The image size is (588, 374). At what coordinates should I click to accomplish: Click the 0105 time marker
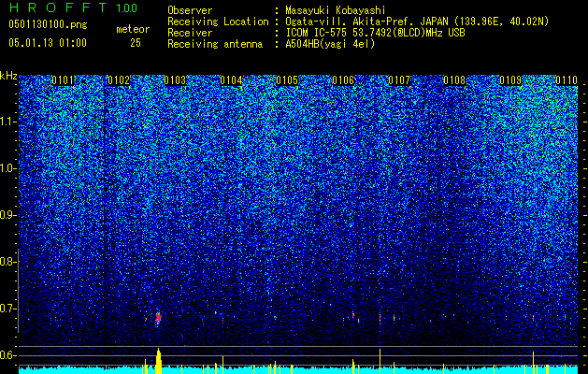287,80
